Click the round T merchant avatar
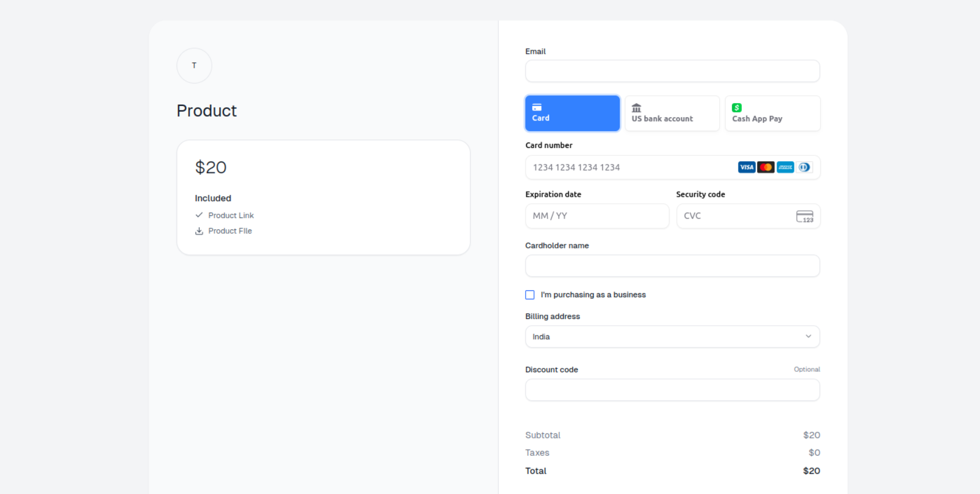 [x=194, y=66]
